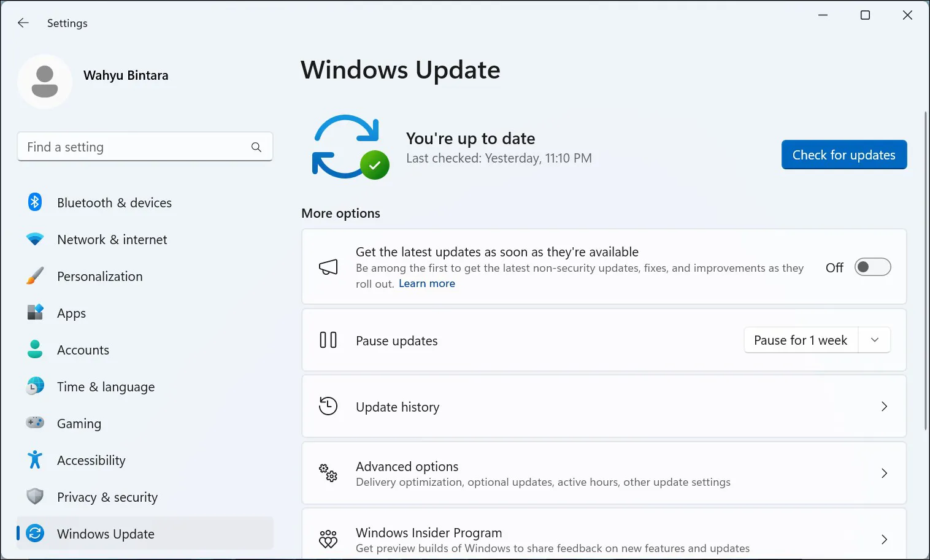Viewport: 930px width, 560px height.
Task: Click the Gaming controller icon
Action: point(35,423)
